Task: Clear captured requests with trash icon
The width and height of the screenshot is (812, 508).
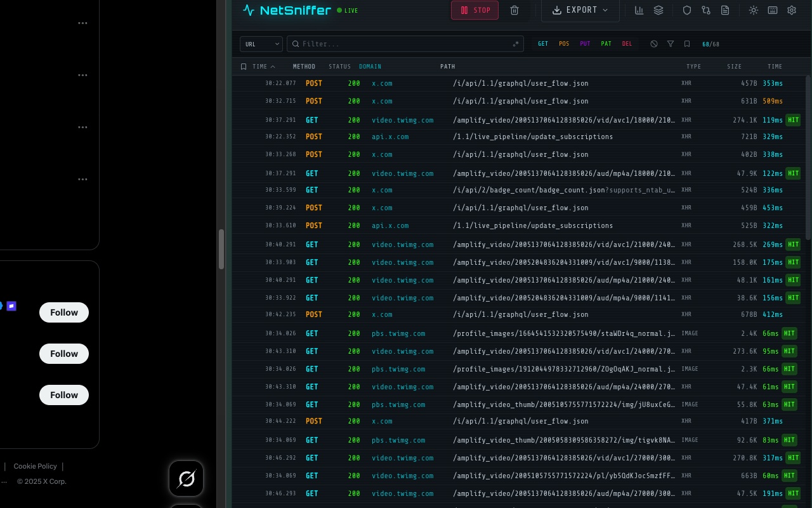Action: pos(514,10)
